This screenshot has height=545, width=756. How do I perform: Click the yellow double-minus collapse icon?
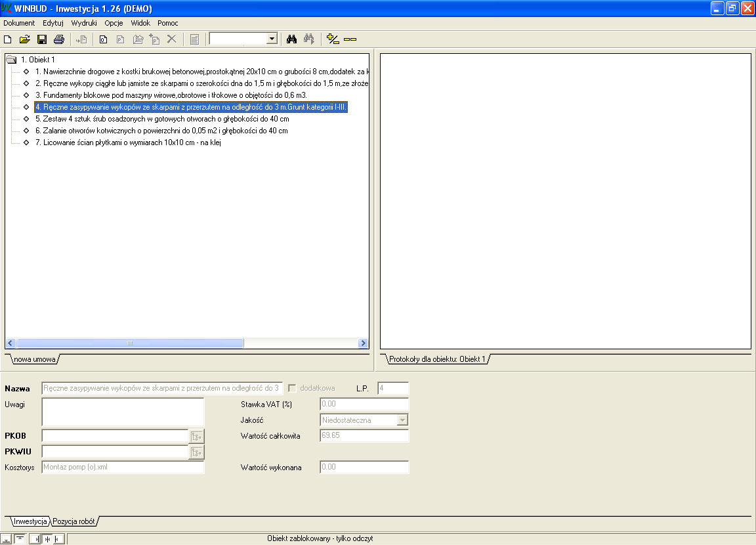click(350, 39)
